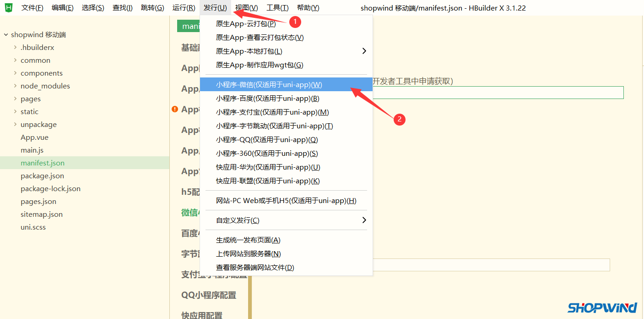Screen dimensions: 644x319
Task: Open the 运行(R) menu
Action: pos(184,8)
